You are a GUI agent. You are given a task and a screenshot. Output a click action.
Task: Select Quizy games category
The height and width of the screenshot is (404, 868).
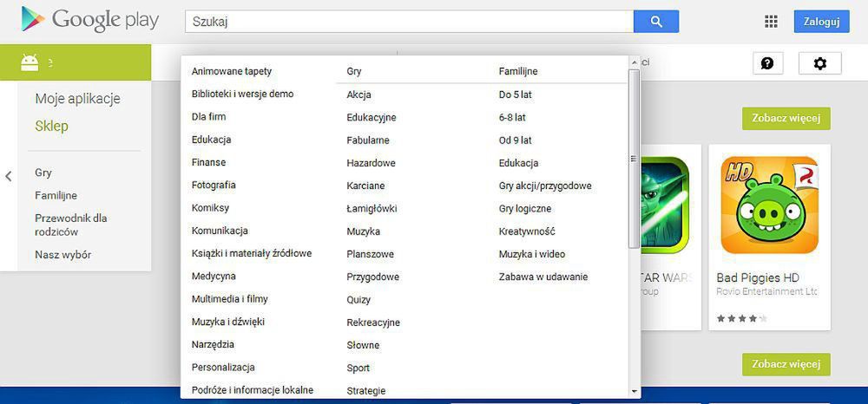tap(358, 300)
